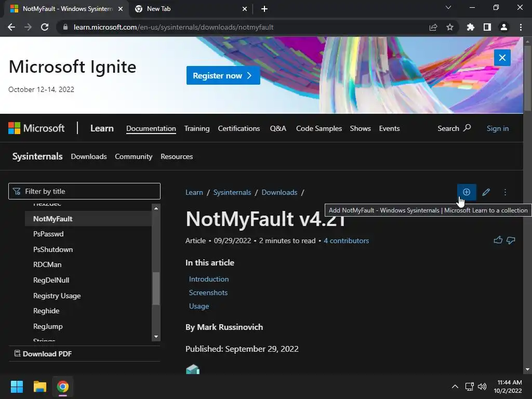Click the Downloads breadcrumb link
This screenshot has height=399, width=532.
[x=279, y=192]
